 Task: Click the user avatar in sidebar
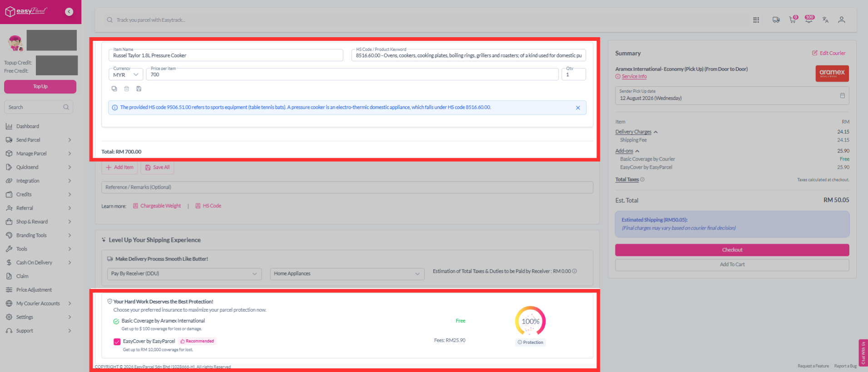tap(15, 43)
